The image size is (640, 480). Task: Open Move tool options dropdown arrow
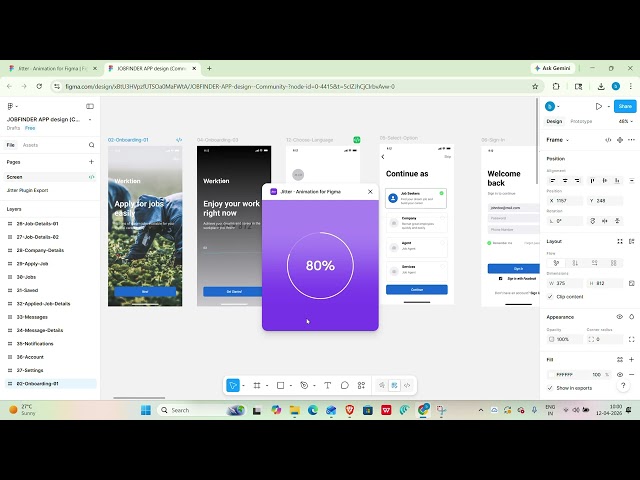(243, 386)
